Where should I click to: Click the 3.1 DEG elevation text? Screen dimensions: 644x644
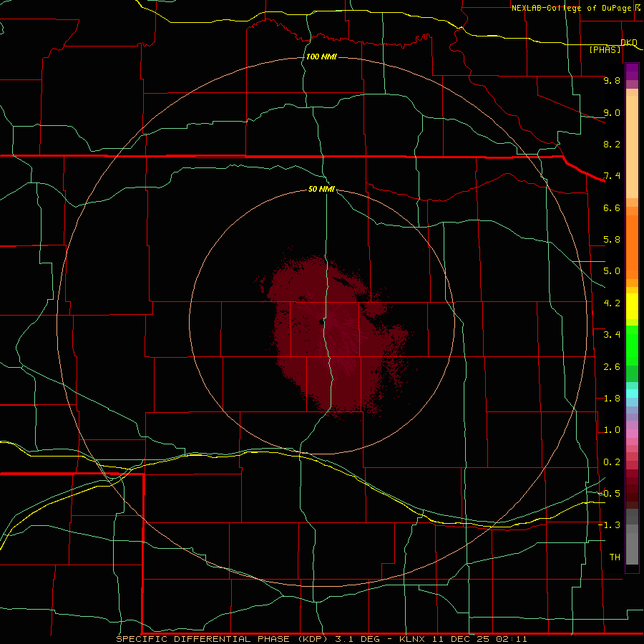(357, 639)
